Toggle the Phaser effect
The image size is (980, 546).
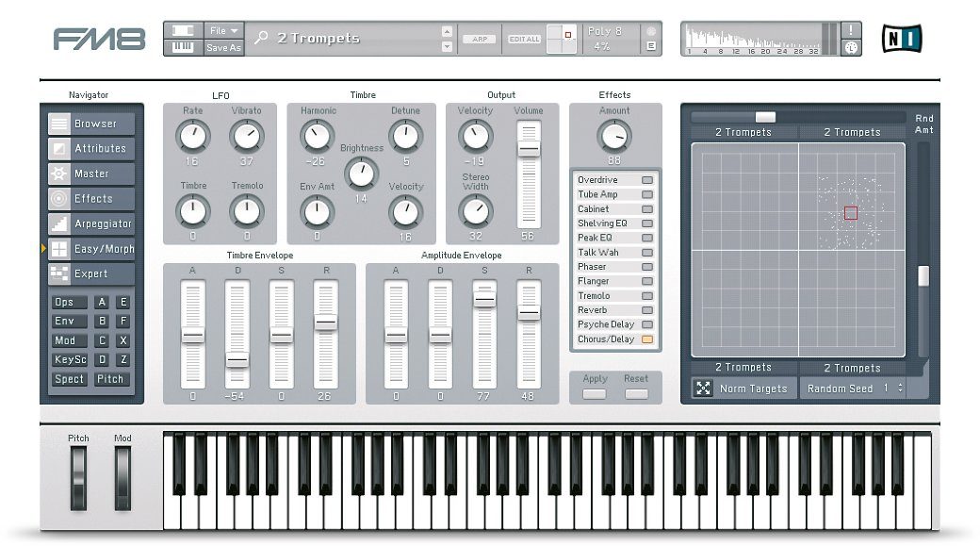[x=646, y=267]
